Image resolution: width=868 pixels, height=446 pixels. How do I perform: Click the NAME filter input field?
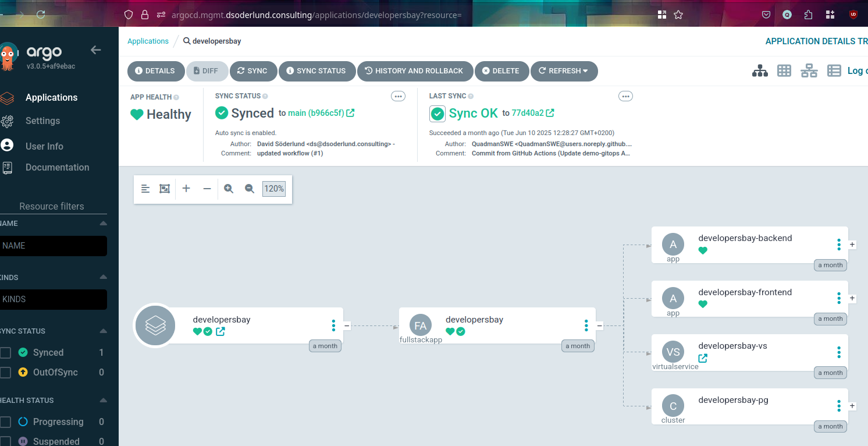pyautogui.click(x=54, y=246)
